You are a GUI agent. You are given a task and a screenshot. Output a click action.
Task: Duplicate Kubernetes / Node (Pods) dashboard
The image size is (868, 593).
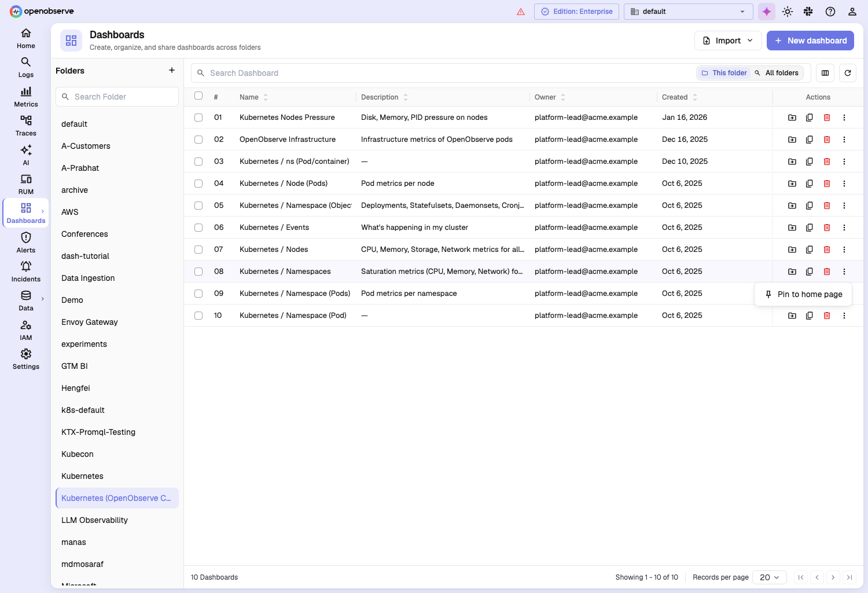point(810,184)
